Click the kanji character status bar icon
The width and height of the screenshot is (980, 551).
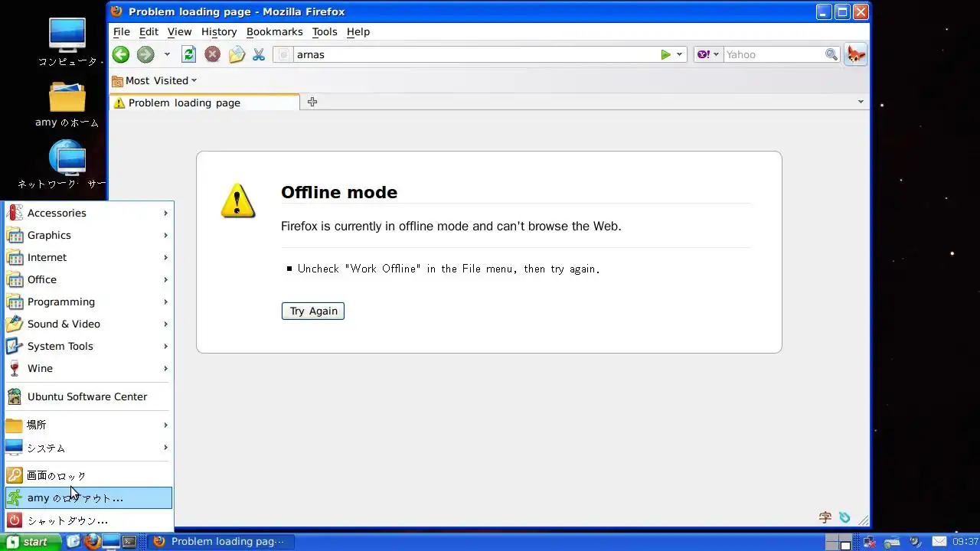pyautogui.click(x=825, y=517)
